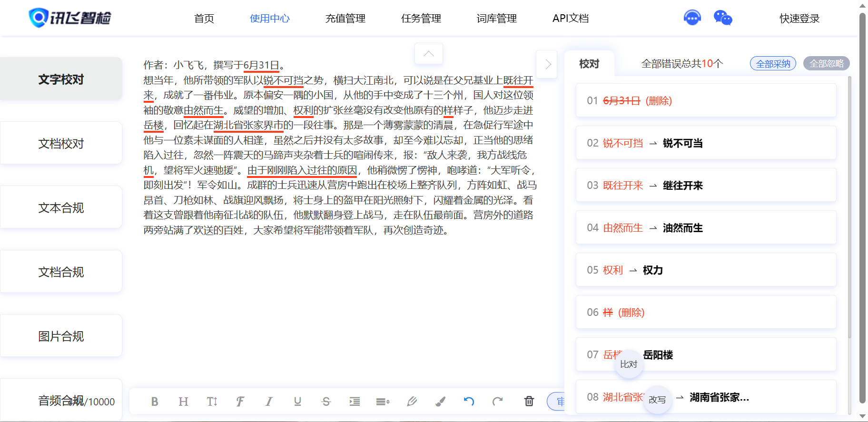Collapse the header with up chevron
This screenshot has width=868, height=422.
coord(429,53)
